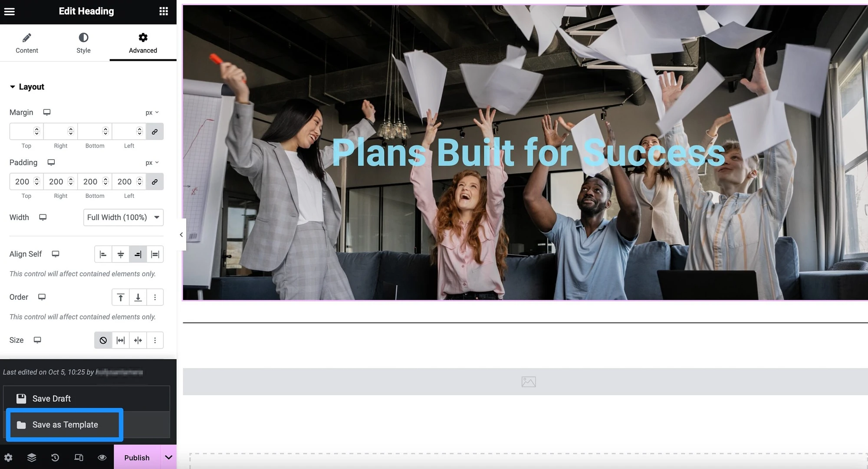Screen dimensions: 868x469
Task: Click the link/chain icon for padding
Action: pos(154,182)
